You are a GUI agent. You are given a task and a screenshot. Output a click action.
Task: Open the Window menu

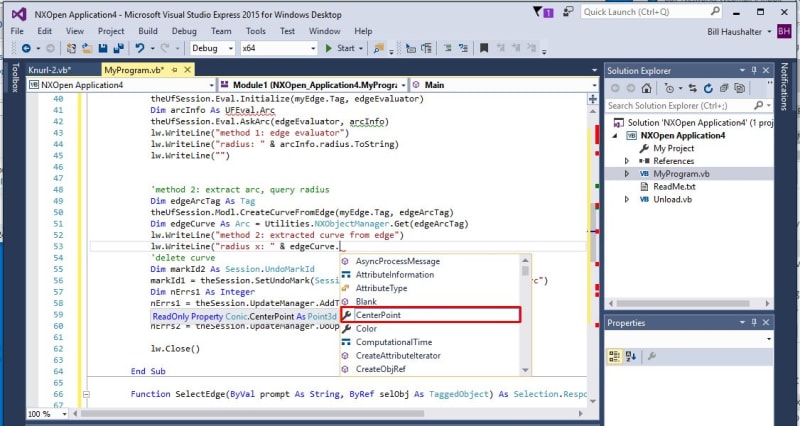324,31
